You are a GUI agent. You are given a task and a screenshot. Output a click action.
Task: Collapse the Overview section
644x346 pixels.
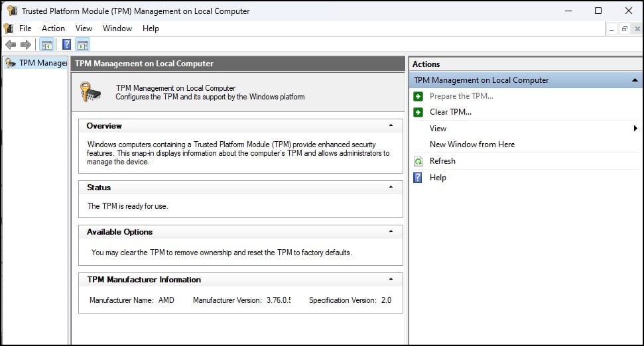tap(391, 125)
